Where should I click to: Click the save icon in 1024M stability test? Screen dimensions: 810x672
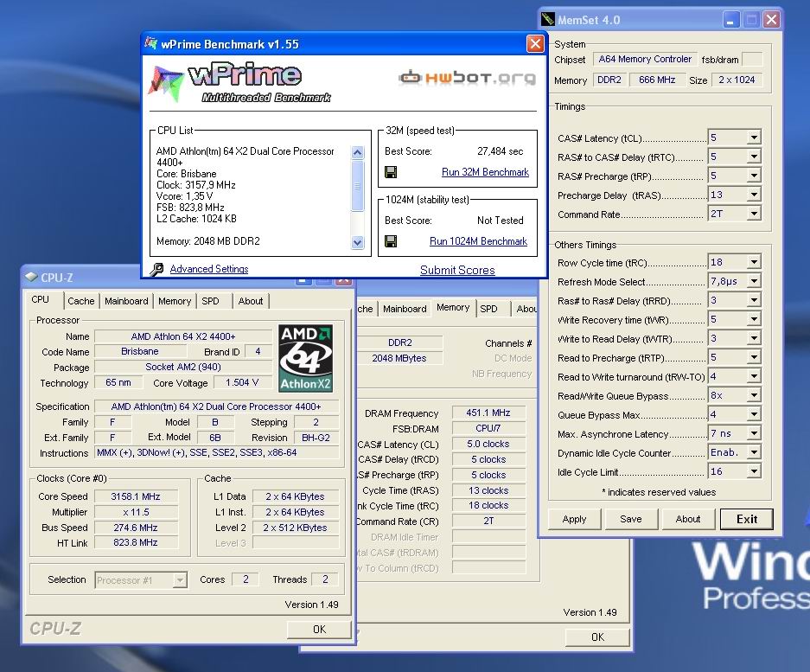[391, 241]
